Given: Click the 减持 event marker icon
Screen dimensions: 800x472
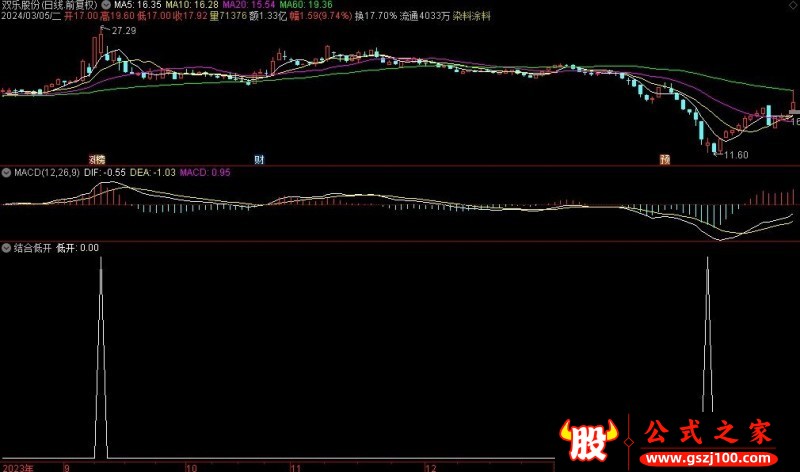Looking at the screenshot, I should click(x=97, y=159).
